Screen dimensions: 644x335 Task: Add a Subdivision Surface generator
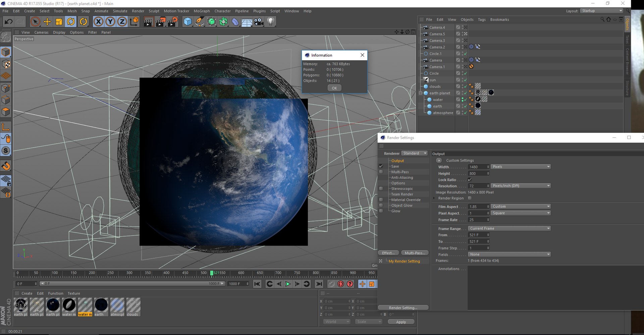pyautogui.click(x=211, y=22)
